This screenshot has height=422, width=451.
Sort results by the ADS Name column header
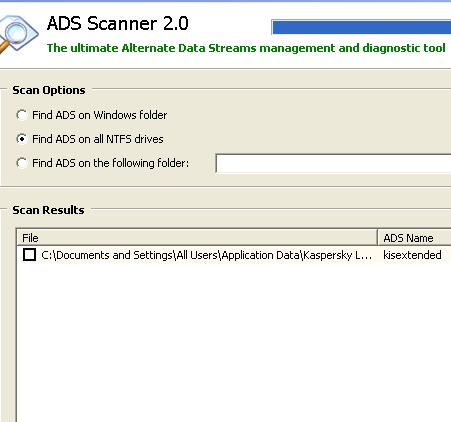coord(414,238)
